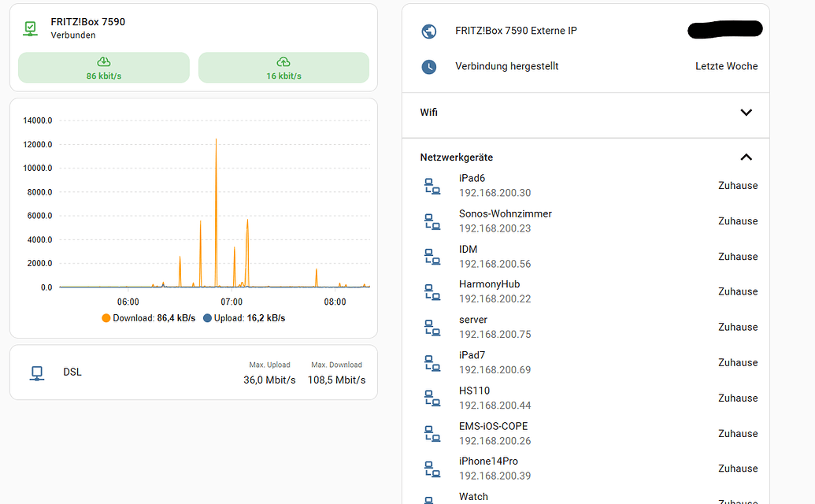Click the globe icon next to Externe IP
The image size is (815, 504).
428,31
